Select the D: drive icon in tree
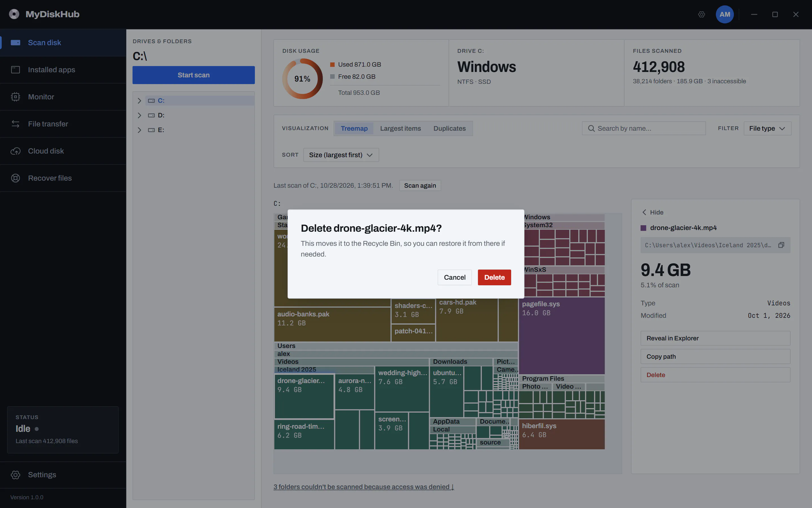 (x=151, y=115)
